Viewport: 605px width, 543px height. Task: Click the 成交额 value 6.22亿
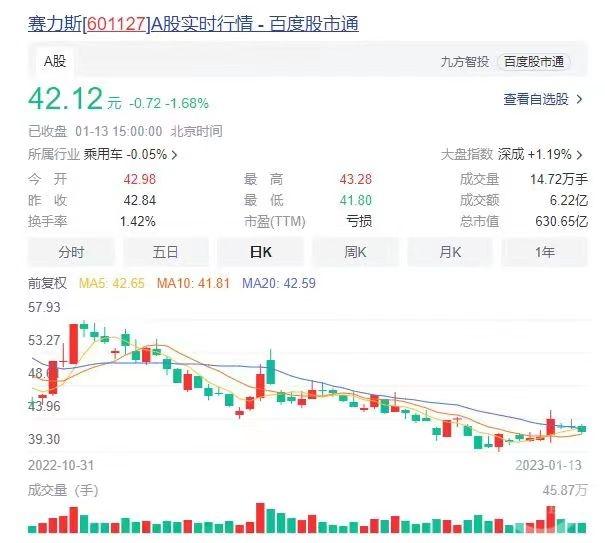(569, 200)
